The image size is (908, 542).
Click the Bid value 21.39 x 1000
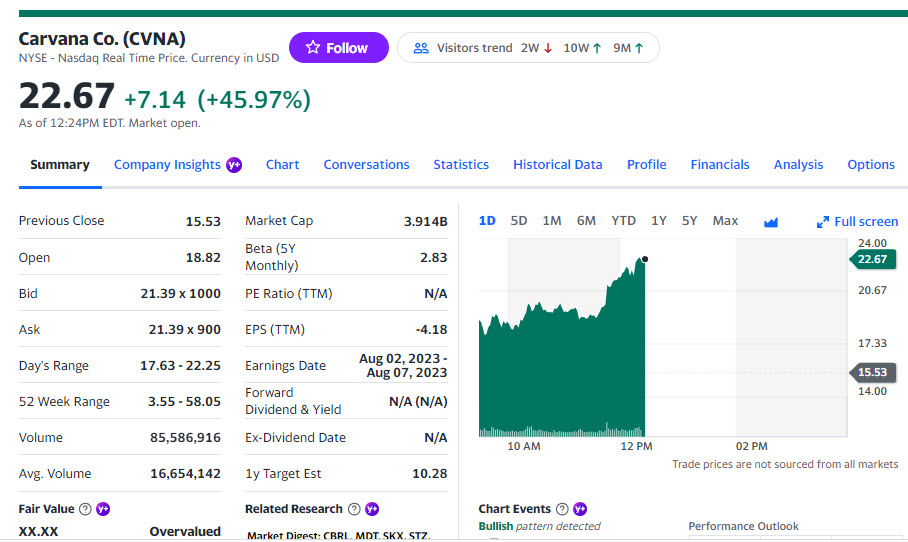coord(180,294)
